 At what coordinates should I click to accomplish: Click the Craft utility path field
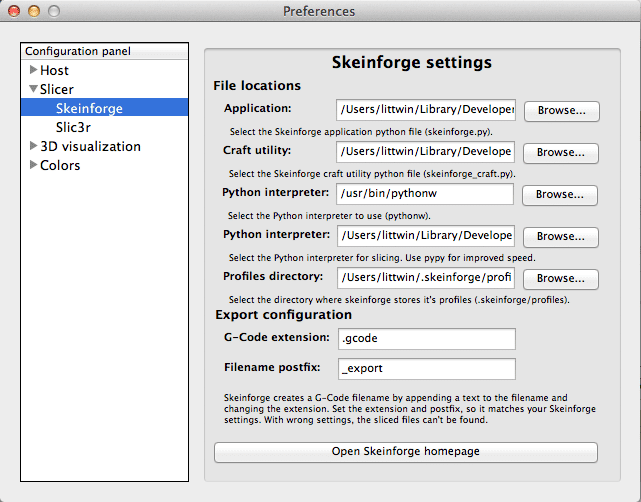pos(425,152)
